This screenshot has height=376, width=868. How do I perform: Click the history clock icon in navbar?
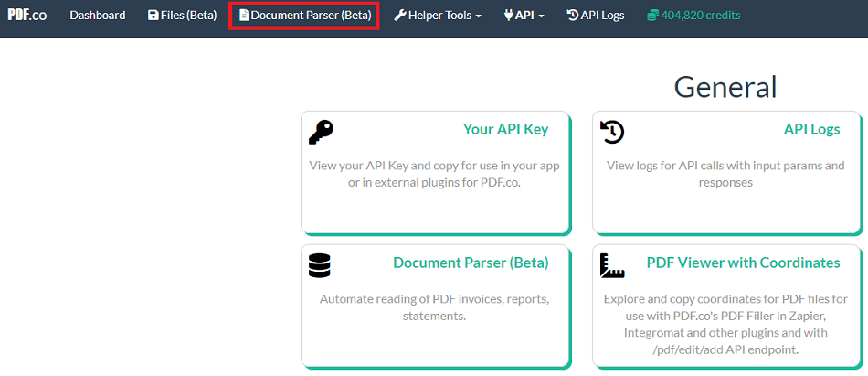573,16
